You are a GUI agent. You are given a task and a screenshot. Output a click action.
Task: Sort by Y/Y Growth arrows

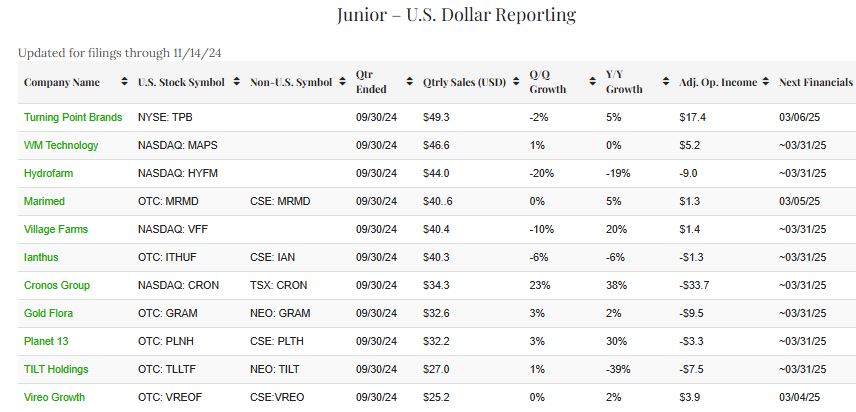click(666, 81)
